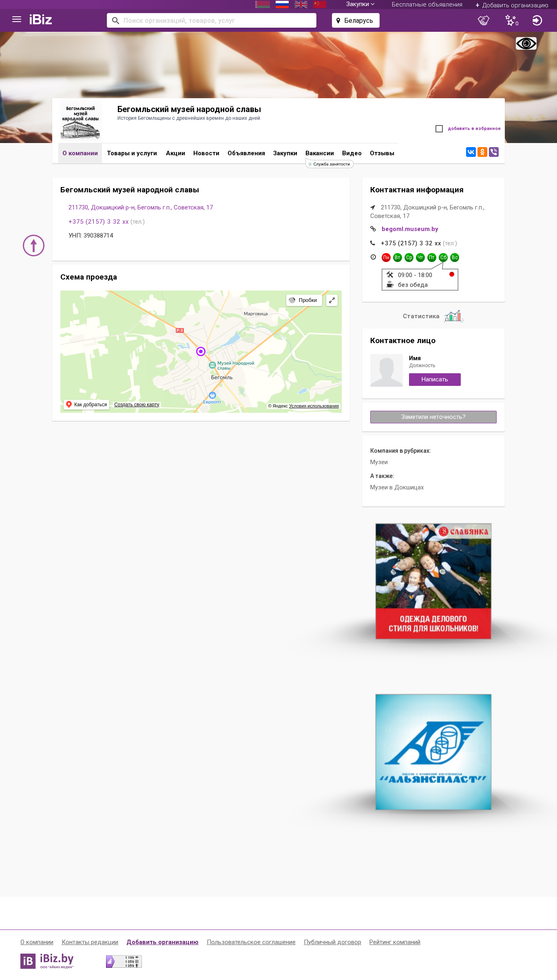Toggle Пробки traffic layer on map
The image size is (557, 980).
[x=304, y=300]
